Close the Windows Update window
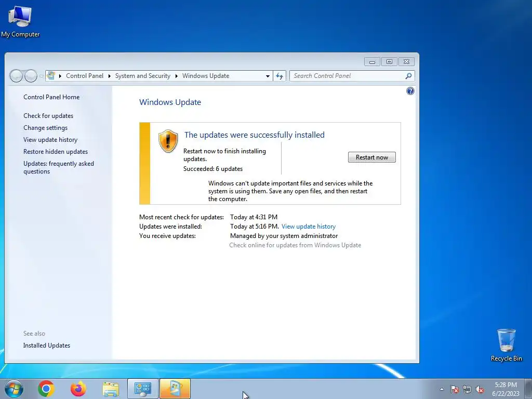The height and width of the screenshot is (399, 532). coord(406,62)
